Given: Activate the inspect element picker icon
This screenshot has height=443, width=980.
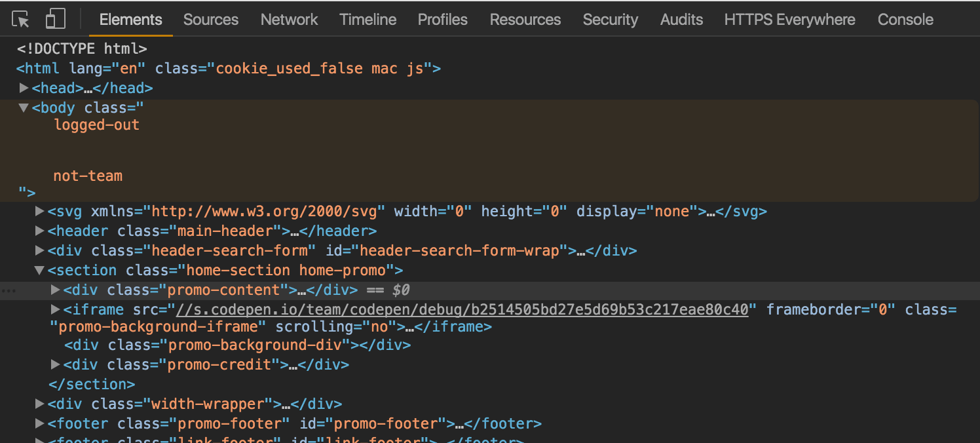Looking at the screenshot, I should 20,19.
